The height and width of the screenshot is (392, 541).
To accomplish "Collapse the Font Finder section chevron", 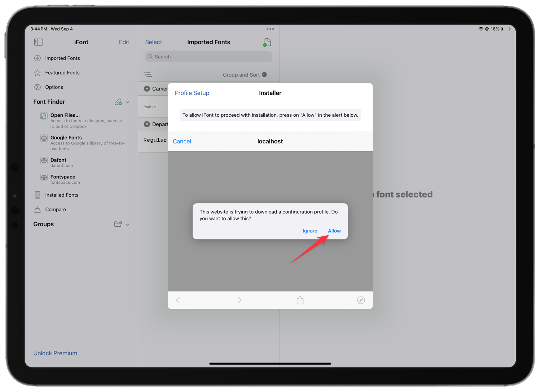I will coord(128,102).
